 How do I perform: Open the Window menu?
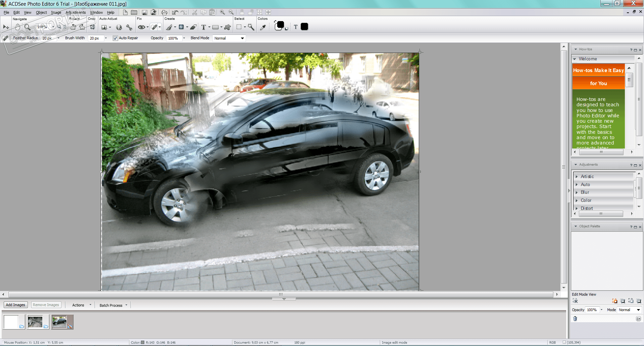pyautogui.click(x=96, y=12)
